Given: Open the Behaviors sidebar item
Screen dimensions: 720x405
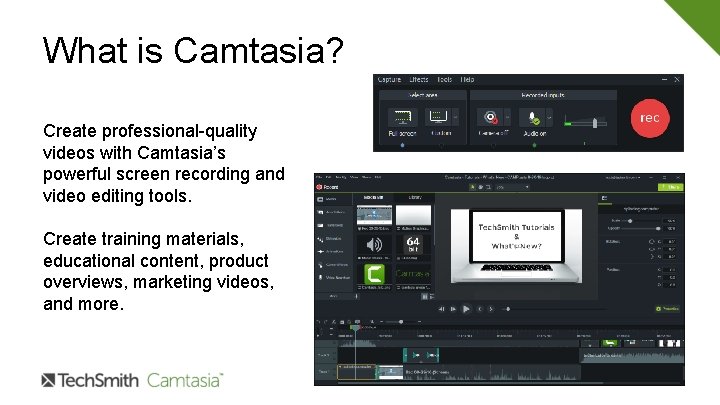Looking at the screenshot, I should coord(330,239).
